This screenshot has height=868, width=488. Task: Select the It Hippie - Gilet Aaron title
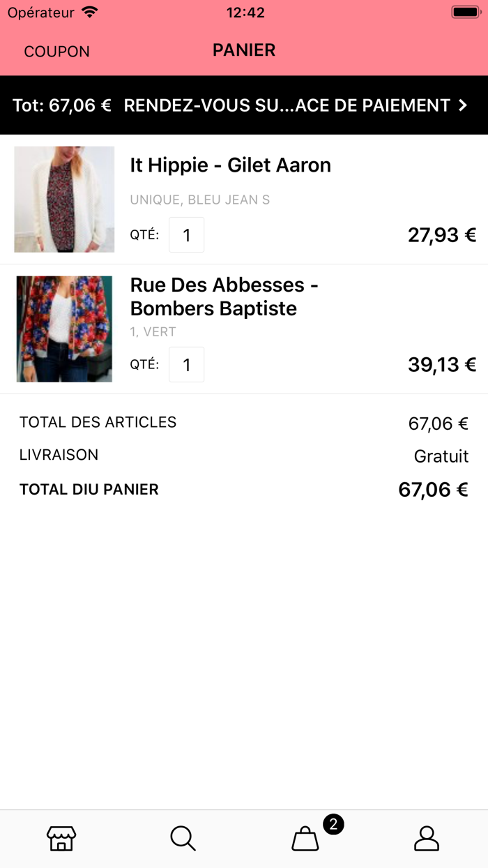[x=230, y=165]
